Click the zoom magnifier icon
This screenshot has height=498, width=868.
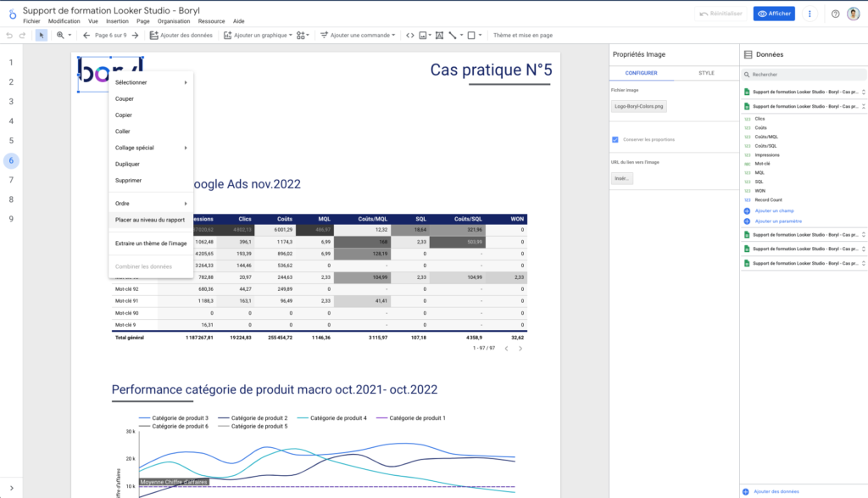coord(60,36)
